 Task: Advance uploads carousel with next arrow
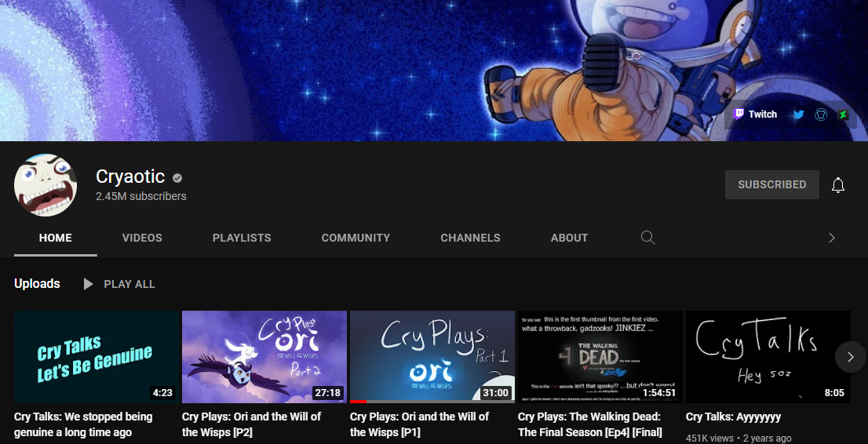pyautogui.click(x=851, y=357)
